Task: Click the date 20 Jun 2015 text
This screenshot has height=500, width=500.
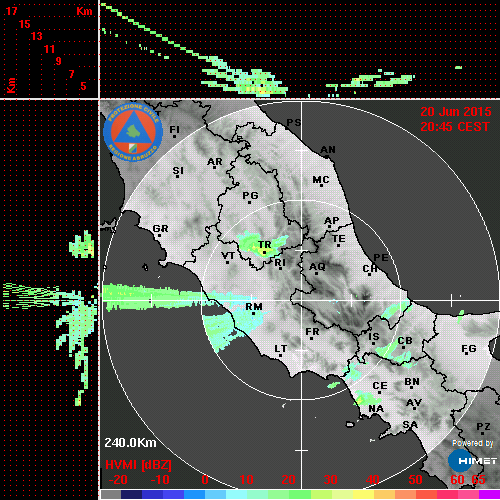Action: pos(456,112)
